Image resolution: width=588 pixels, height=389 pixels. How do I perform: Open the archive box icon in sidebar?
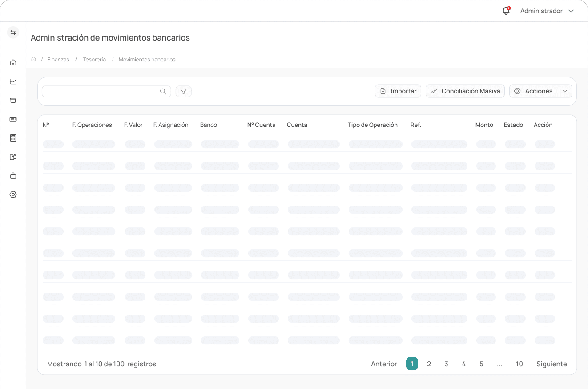pyautogui.click(x=13, y=100)
